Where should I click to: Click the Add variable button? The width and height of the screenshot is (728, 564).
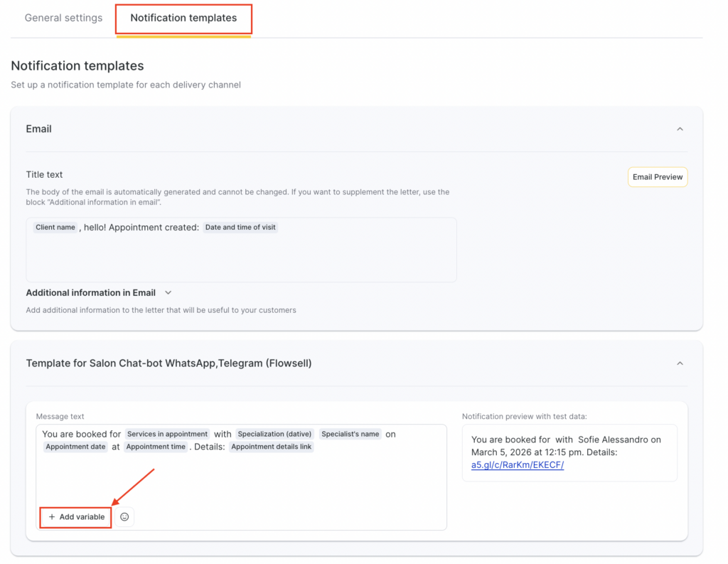click(76, 517)
